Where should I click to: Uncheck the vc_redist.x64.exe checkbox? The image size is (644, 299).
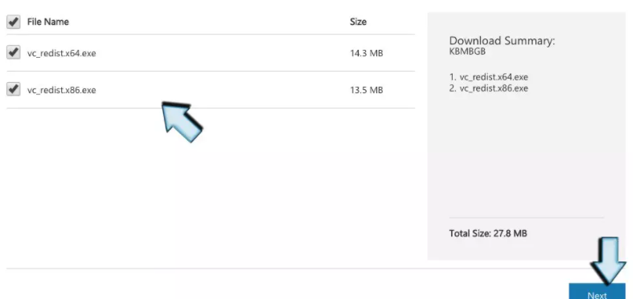13,52
